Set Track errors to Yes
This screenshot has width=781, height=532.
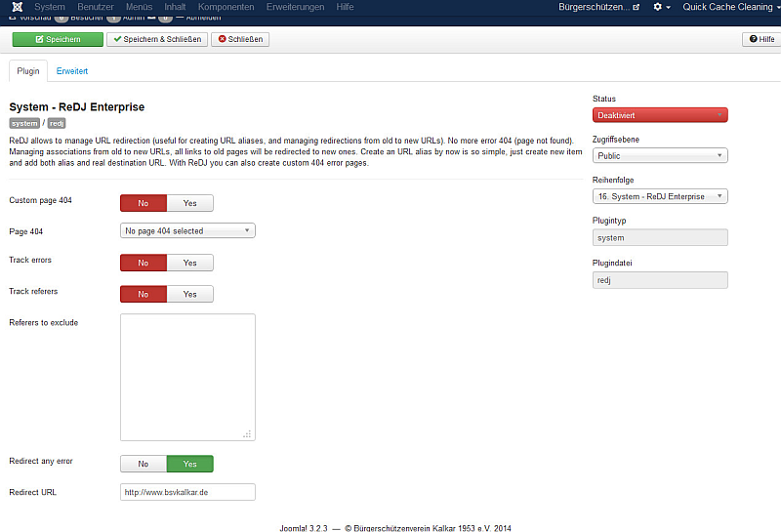click(x=189, y=263)
